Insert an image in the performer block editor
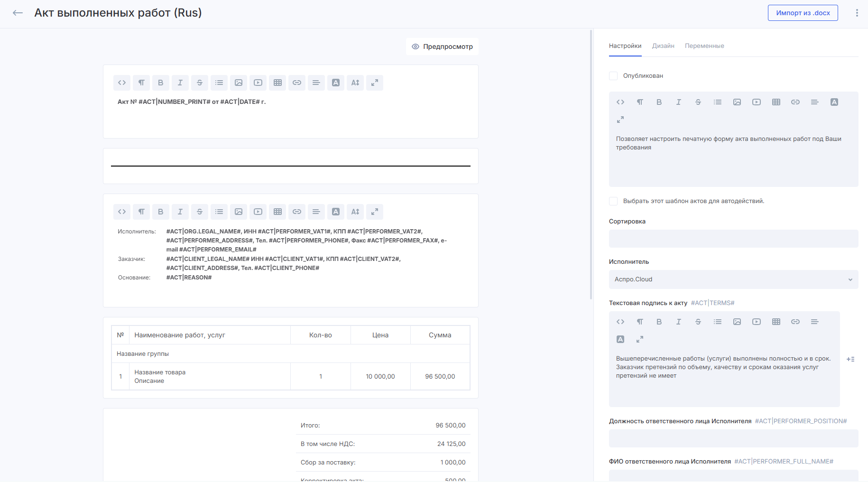This screenshot has height=483, width=868. pyautogui.click(x=239, y=212)
